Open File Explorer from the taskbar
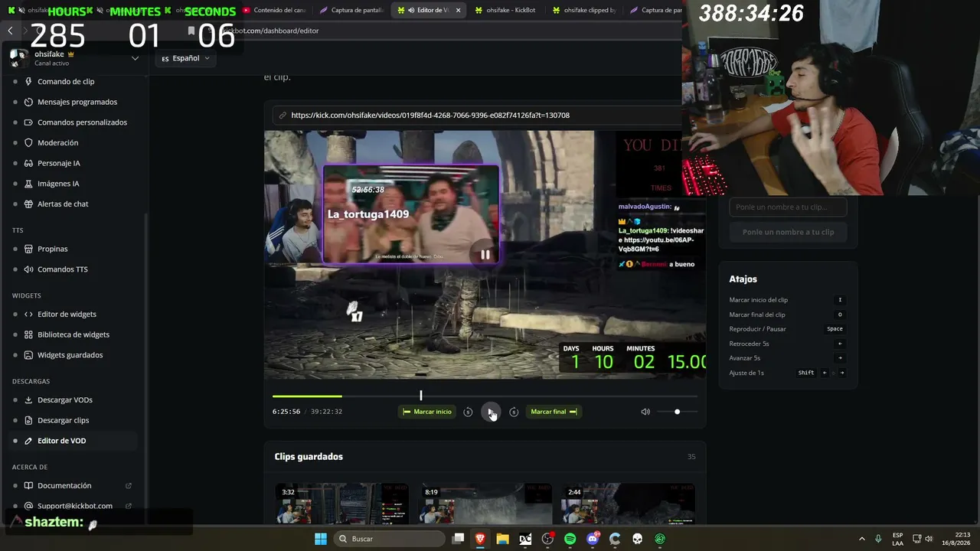This screenshot has width=980, height=551. (503, 539)
